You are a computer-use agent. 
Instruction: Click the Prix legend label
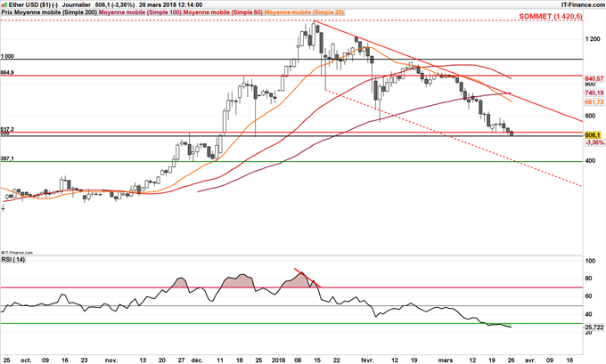7,12
